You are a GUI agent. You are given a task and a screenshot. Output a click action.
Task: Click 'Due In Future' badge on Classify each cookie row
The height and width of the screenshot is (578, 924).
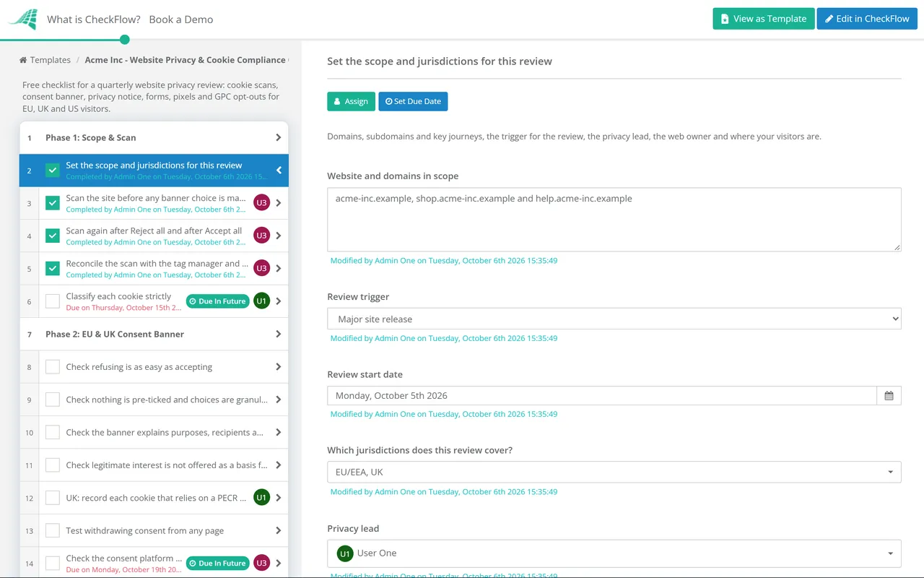pos(217,301)
